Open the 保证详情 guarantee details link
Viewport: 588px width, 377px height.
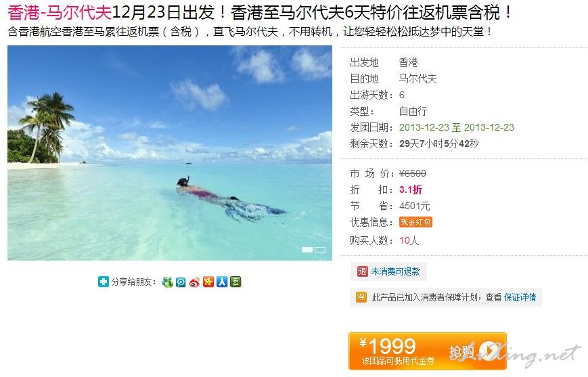coord(520,298)
